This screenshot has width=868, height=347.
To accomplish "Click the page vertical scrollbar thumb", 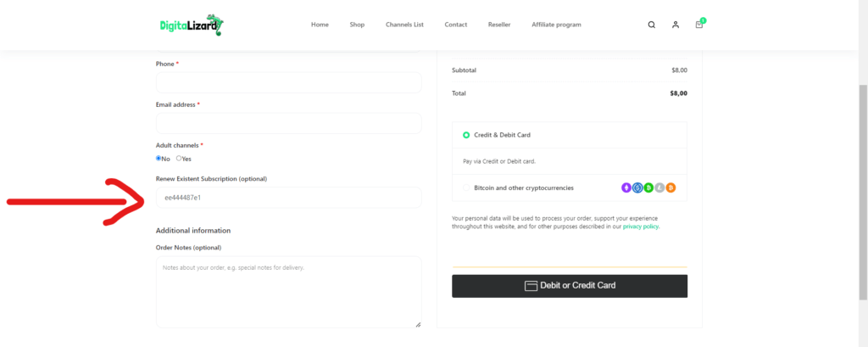I will [x=863, y=193].
